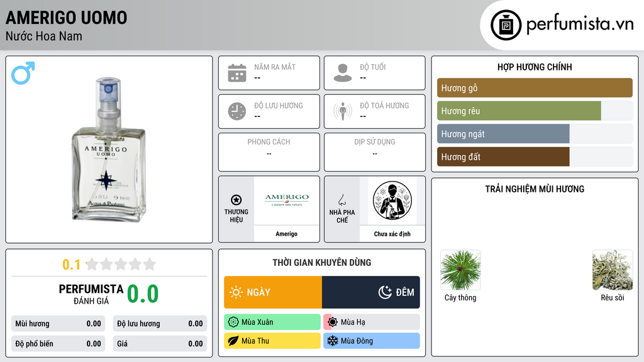644x362 pixels.
Task: Click the Hương gỗ accord bar
Action: click(x=535, y=88)
